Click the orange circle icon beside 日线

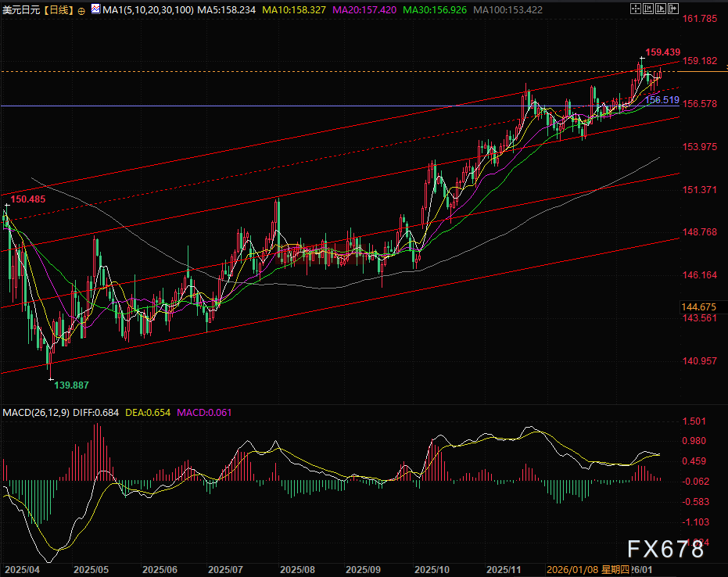coord(82,11)
